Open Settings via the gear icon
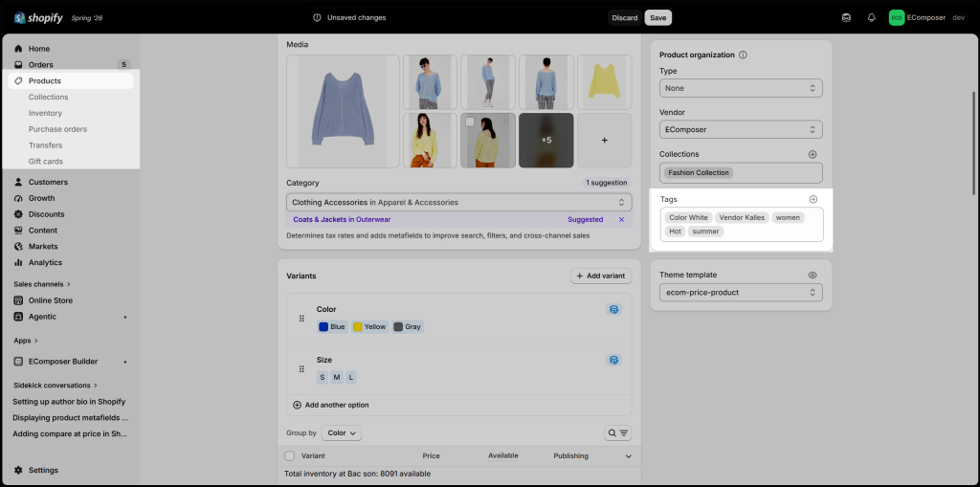This screenshot has height=487, width=980. (19, 470)
